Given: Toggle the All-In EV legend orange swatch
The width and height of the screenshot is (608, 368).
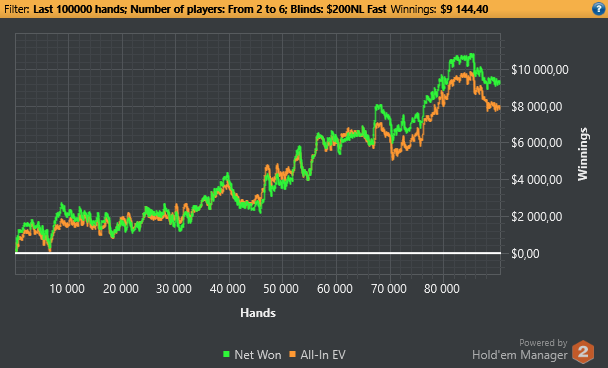Looking at the screenshot, I should click(292, 354).
